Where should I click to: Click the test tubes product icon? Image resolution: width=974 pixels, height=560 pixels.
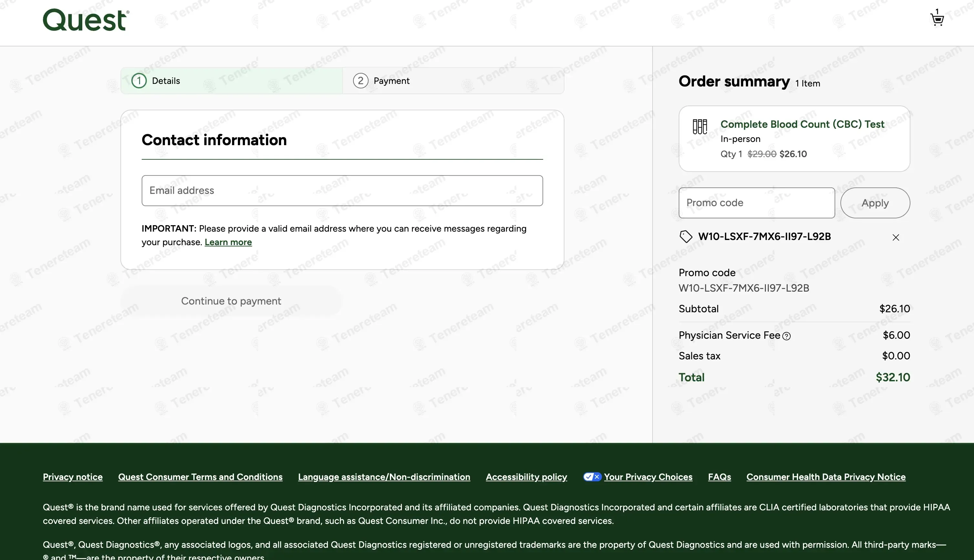(x=699, y=126)
